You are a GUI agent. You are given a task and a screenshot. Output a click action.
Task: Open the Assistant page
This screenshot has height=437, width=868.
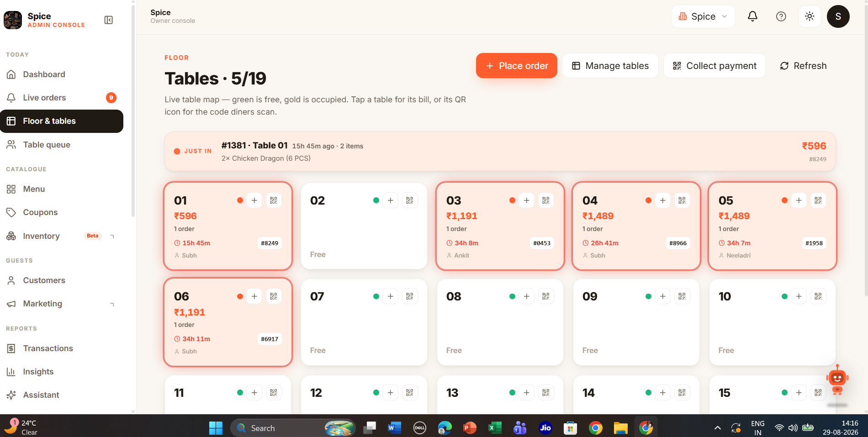(x=62, y=395)
